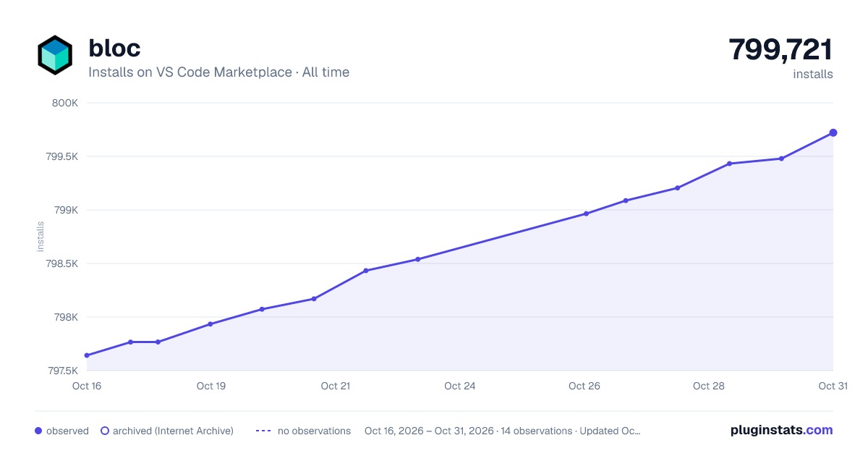Click the 799K y-axis label
Viewport: 868px width, 456px height.
[66, 210]
